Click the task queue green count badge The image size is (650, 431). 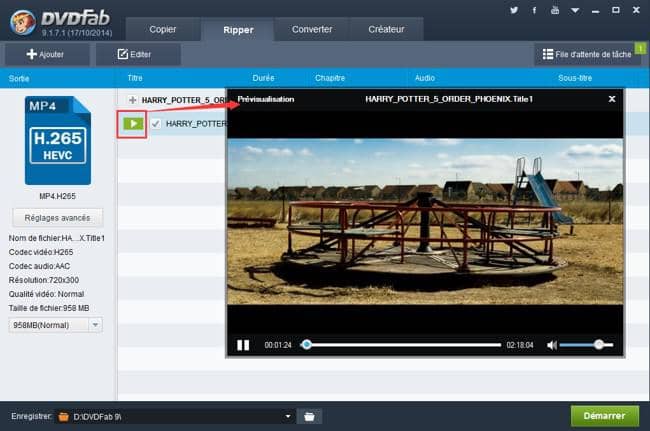coord(640,48)
